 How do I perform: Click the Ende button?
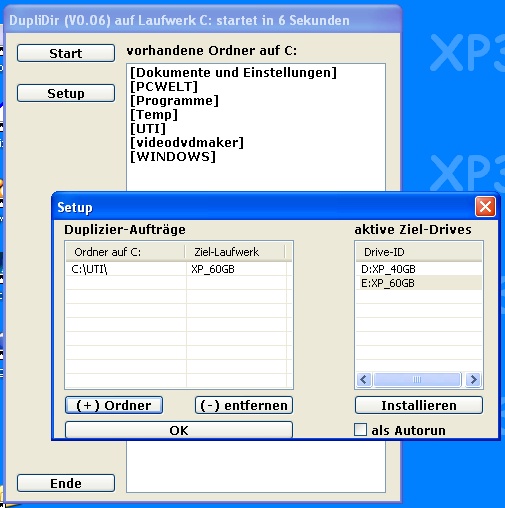click(66, 483)
